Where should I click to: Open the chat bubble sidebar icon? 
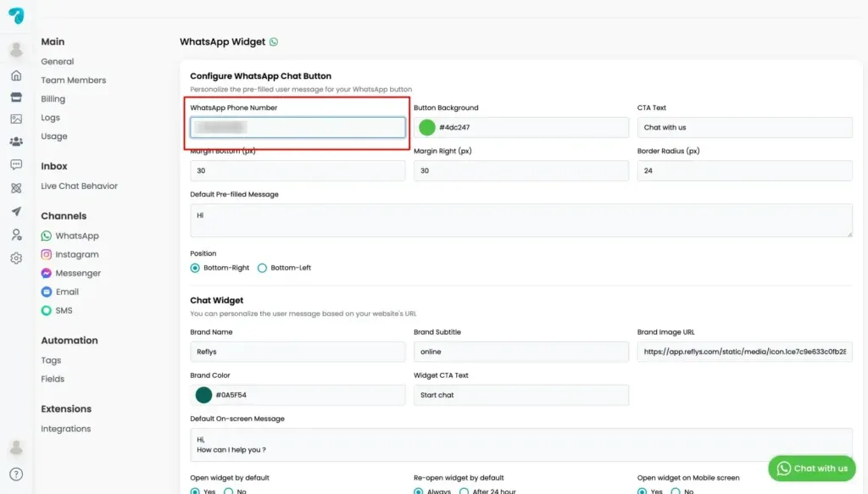pos(16,165)
